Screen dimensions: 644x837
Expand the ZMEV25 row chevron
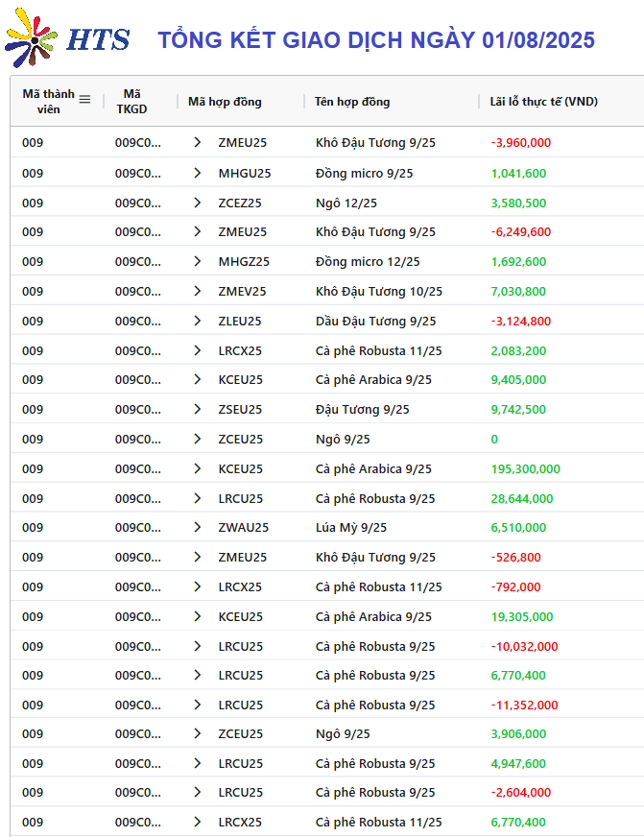click(198, 291)
